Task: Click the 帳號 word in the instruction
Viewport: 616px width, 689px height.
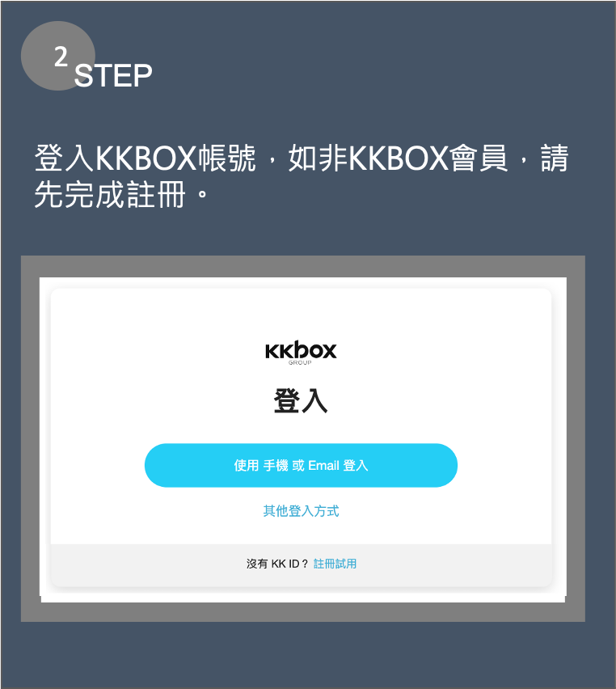Action: click(226, 158)
